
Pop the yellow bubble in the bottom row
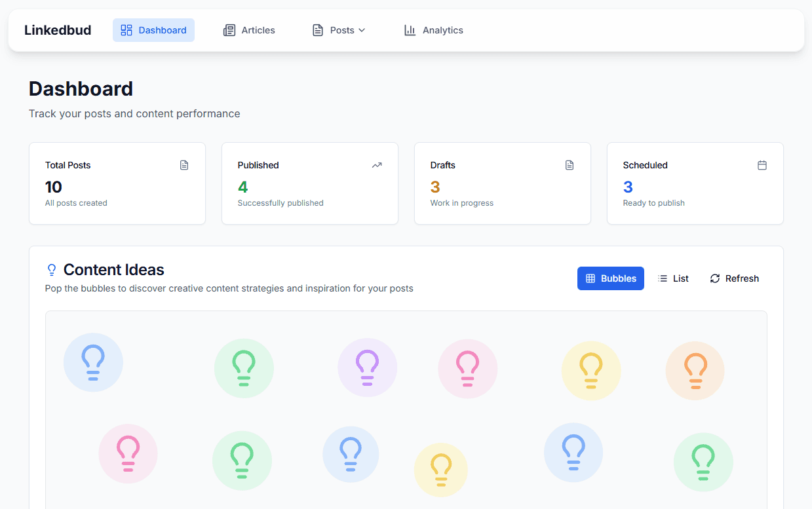pos(440,469)
